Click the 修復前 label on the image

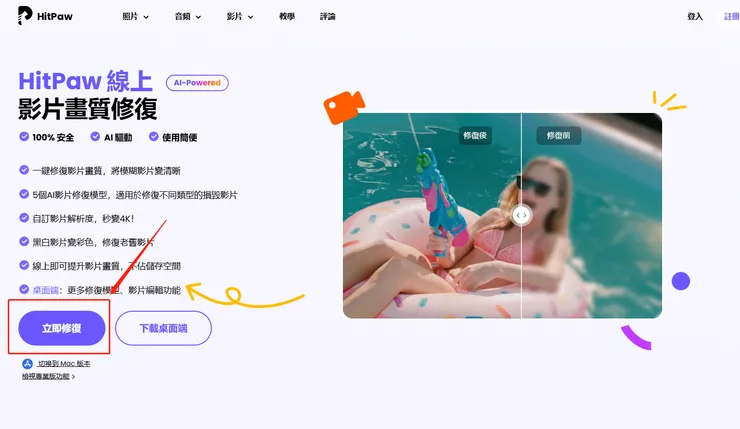click(558, 135)
